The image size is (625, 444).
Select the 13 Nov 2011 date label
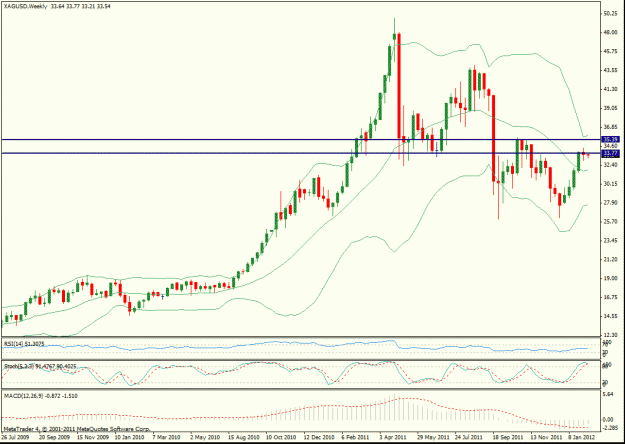(546, 437)
